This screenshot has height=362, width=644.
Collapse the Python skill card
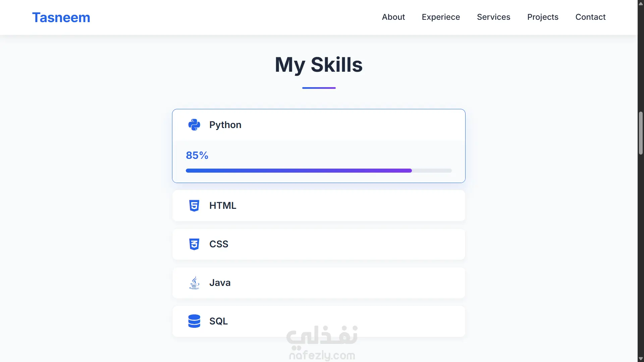[319, 125]
